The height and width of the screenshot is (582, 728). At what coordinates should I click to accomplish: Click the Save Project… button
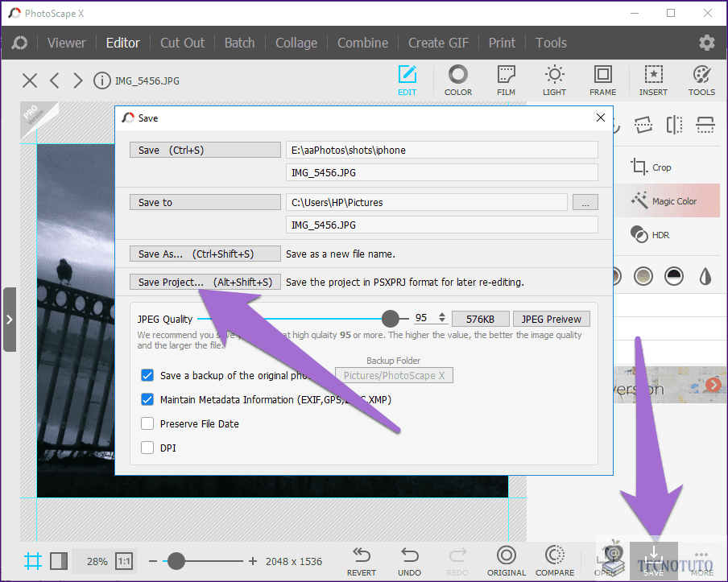pyautogui.click(x=205, y=282)
